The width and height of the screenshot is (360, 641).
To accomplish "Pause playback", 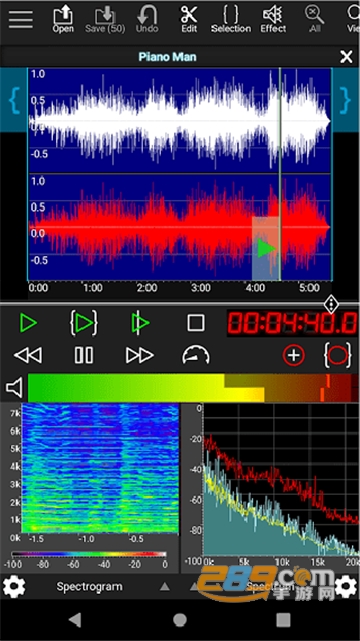I will point(84,355).
